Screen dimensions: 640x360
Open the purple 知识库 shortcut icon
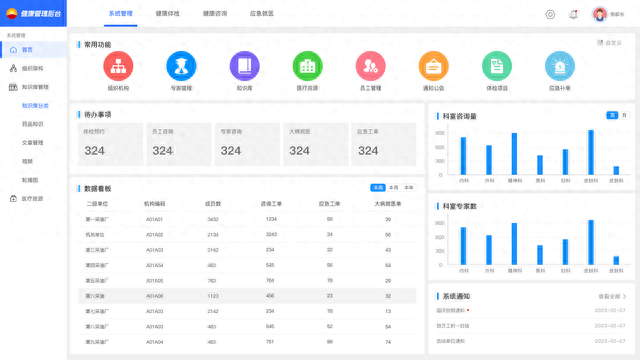244,66
